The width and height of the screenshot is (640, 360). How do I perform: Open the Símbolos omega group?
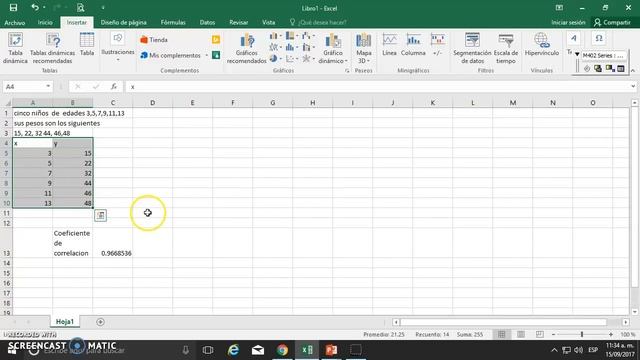(x=599, y=39)
